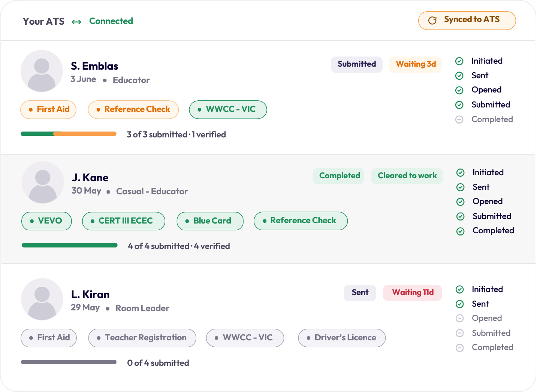This screenshot has height=392, width=537.
Task: Click L. Kiran Sent step check icon
Action: (x=460, y=304)
